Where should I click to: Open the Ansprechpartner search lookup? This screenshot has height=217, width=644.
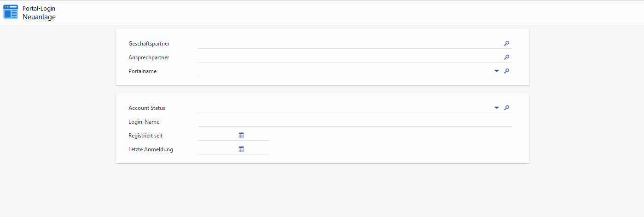tap(506, 57)
